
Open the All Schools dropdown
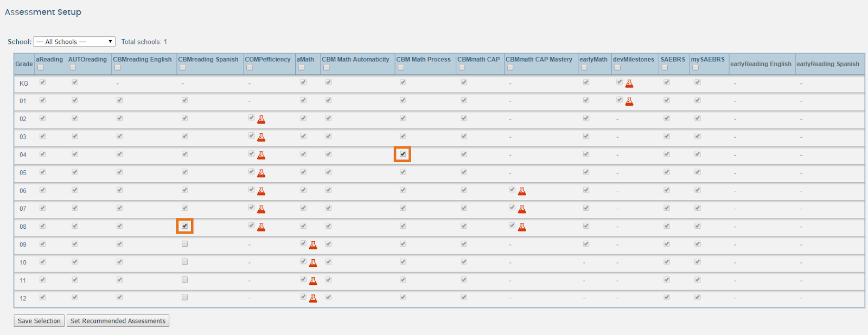click(x=74, y=42)
